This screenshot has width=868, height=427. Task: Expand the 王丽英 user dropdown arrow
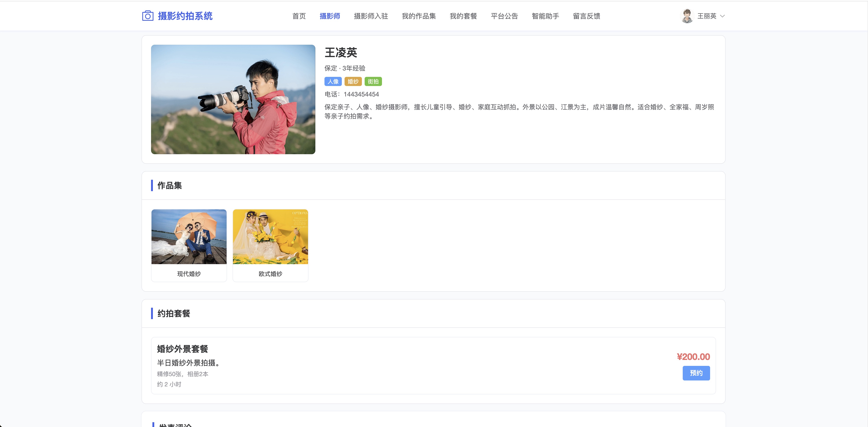722,16
